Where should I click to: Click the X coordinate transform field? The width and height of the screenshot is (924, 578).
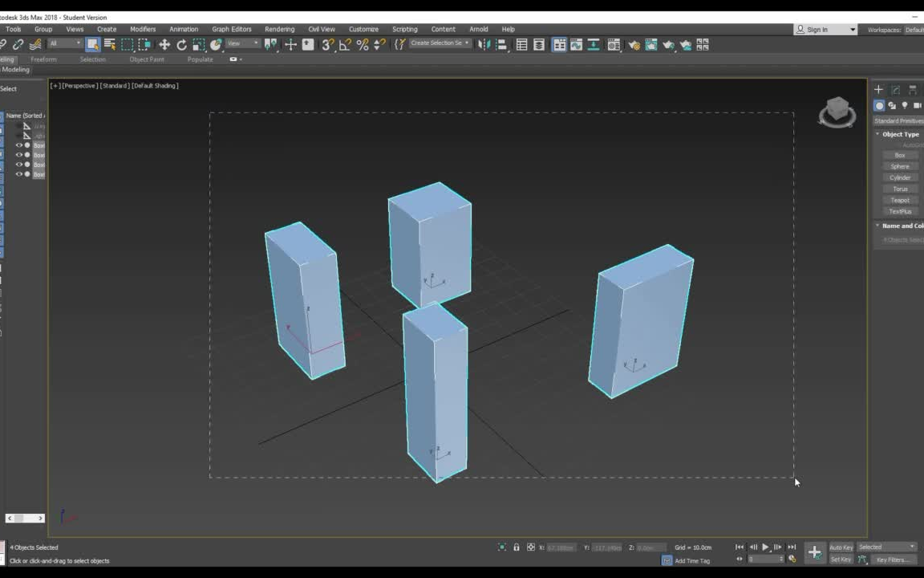[x=561, y=547]
